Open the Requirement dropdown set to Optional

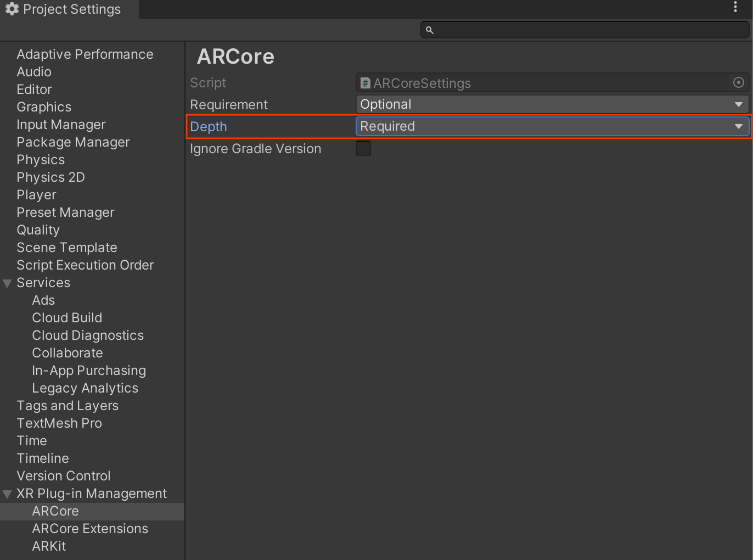(552, 104)
